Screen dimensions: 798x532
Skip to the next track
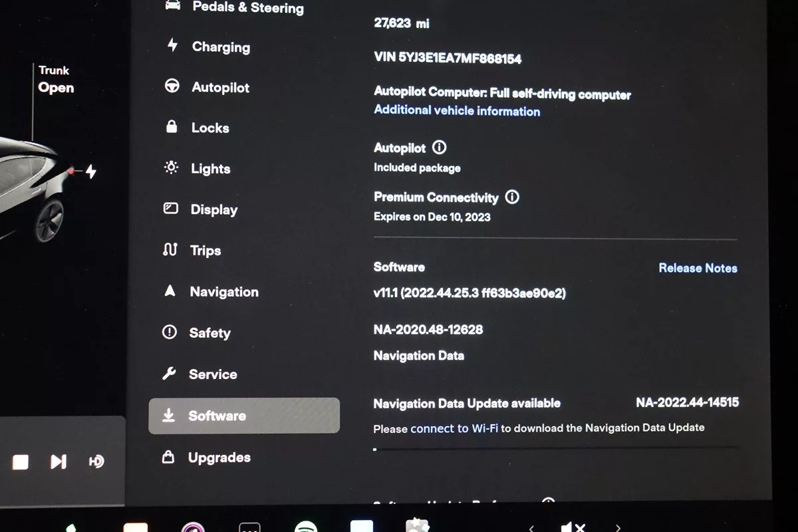tap(59, 462)
